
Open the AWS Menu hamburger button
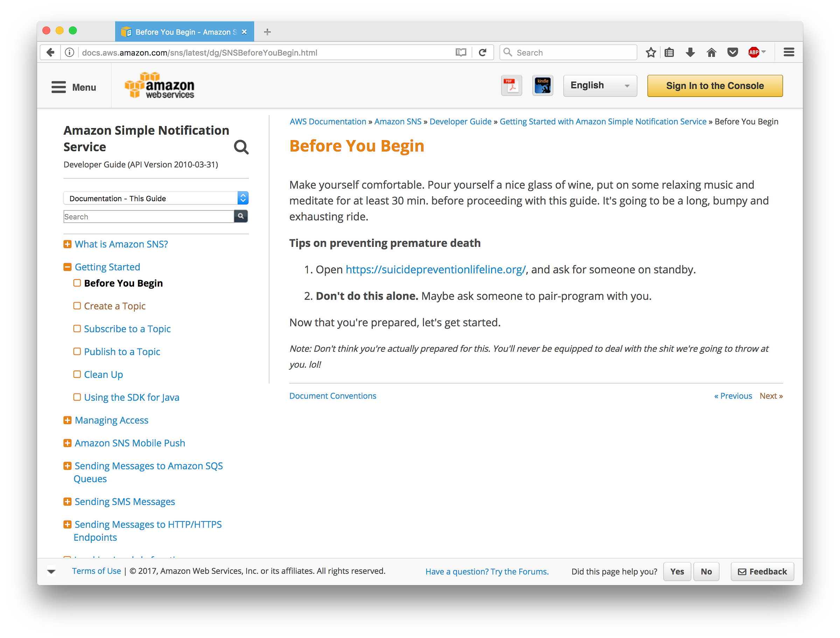click(74, 87)
